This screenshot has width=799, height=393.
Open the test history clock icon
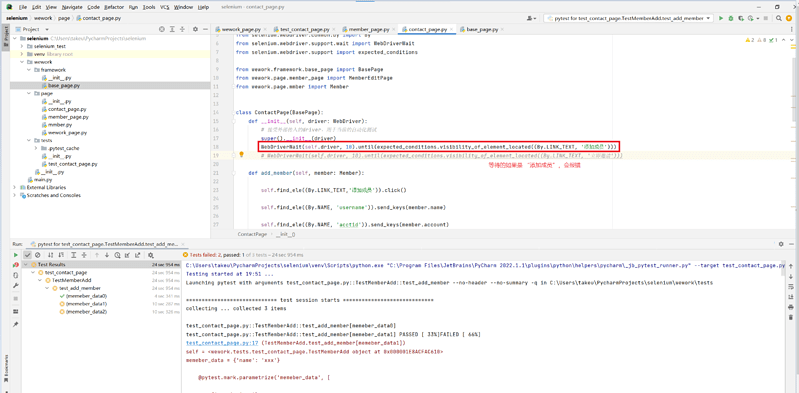[117, 255]
